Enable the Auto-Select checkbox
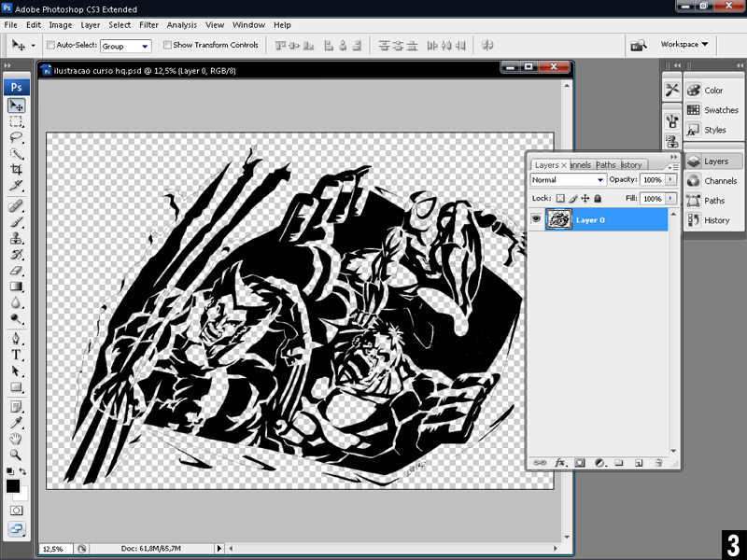Screen dimensions: 747x560 click(49, 45)
